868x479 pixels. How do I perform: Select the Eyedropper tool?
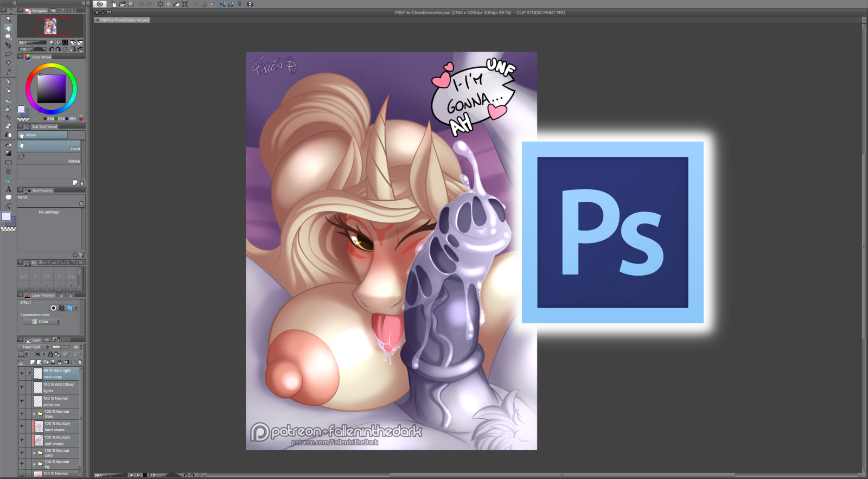(8, 72)
